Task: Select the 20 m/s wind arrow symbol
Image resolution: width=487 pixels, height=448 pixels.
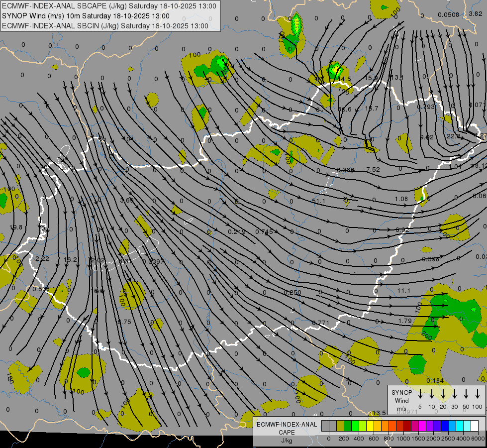Action: 443,394
